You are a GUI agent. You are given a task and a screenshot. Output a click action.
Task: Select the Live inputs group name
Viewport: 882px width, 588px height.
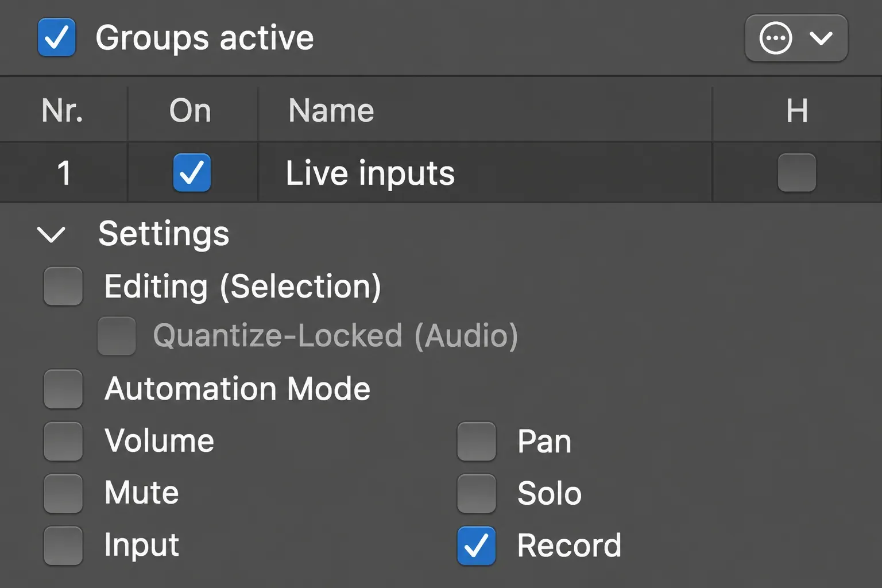pyautogui.click(x=370, y=173)
